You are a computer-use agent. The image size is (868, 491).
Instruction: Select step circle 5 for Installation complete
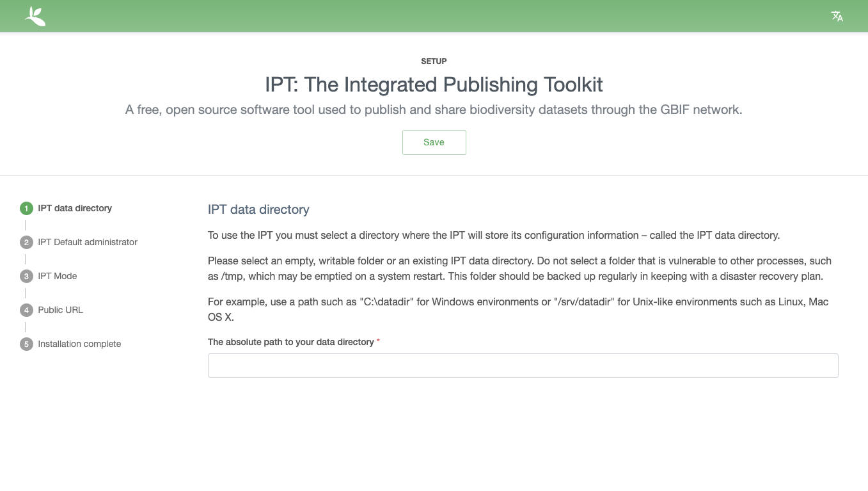tap(26, 344)
